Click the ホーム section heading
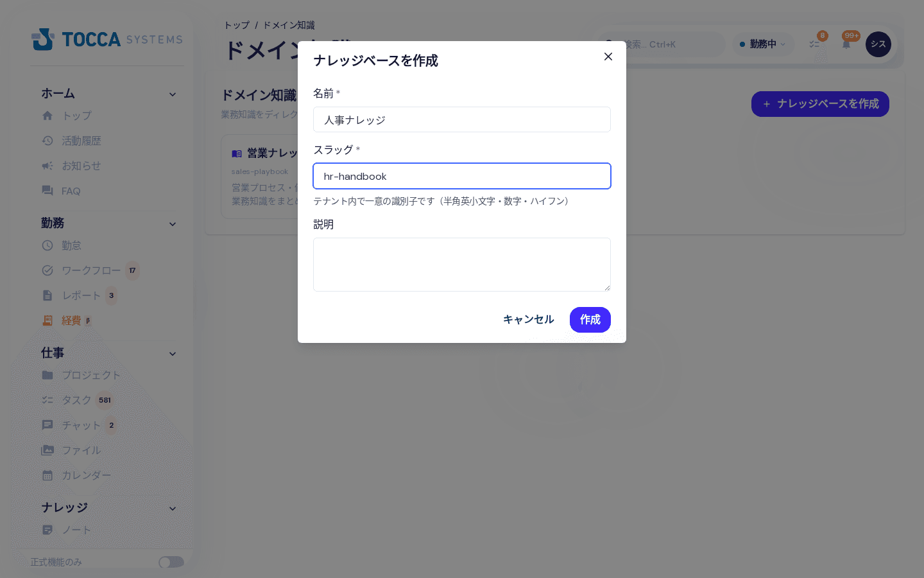 point(58,94)
